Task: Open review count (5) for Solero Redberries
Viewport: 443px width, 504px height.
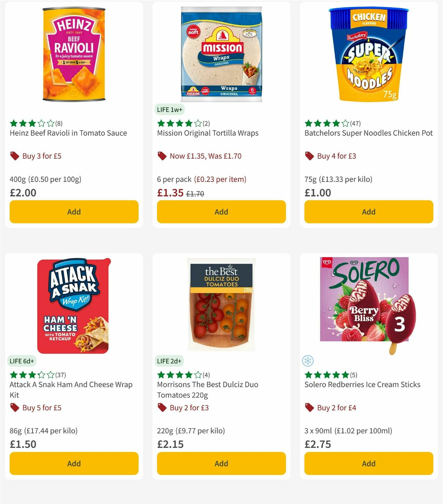Action: pos(354,375)
